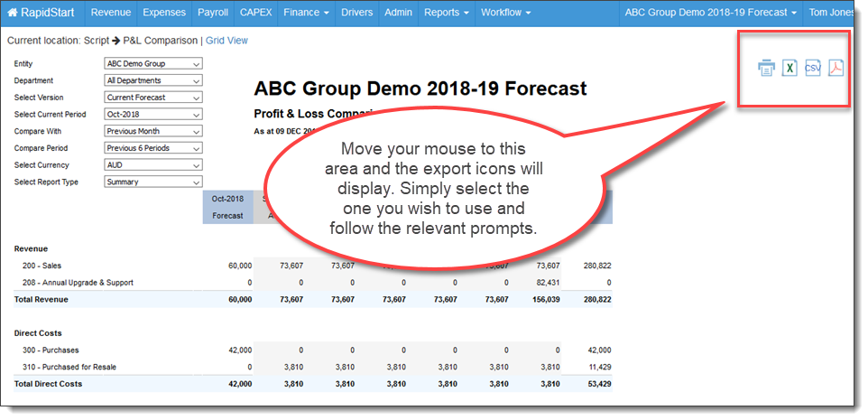868x420 pixels.
Task: Switch to Grid View link
Action: tap(227, 41)
